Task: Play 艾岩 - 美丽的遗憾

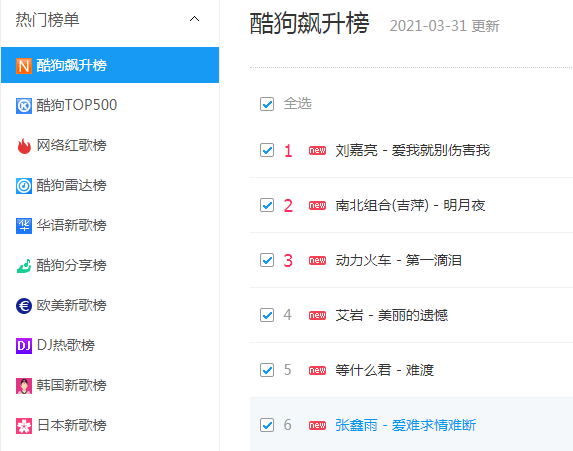Action: click(x=391, y=315)
